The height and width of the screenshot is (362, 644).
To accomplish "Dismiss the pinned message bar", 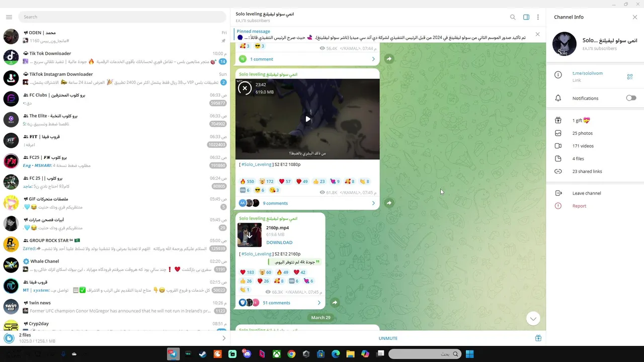I will [537, 34].
